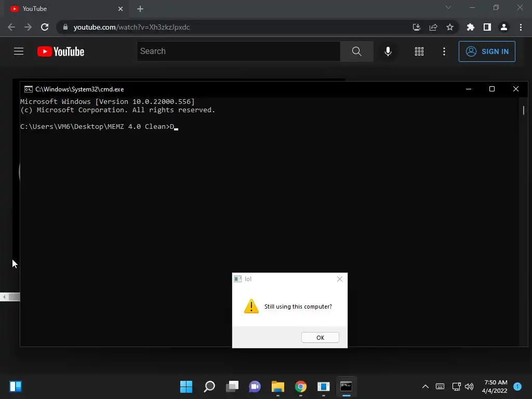Screen dimensions: 532x399
Task: Open the Windows Start menu
Action: [186, 387]
